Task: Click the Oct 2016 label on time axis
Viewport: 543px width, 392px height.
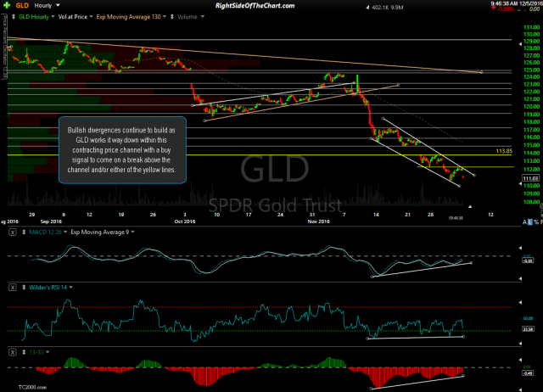Action: coord(185,221)
